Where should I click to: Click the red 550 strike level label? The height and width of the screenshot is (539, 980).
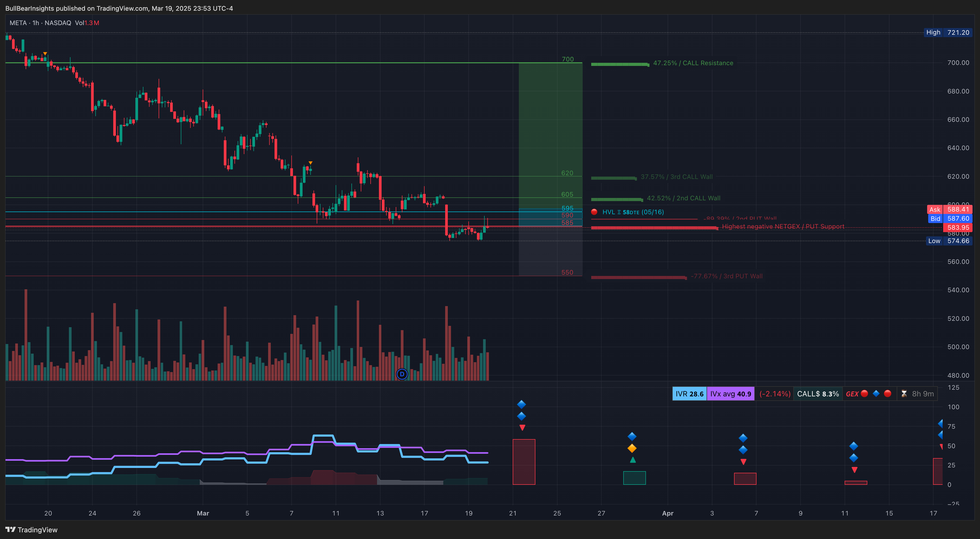[567, 272]
